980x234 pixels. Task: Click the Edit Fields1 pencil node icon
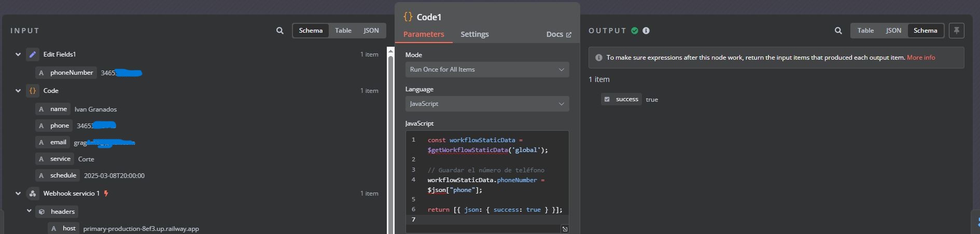33,54
